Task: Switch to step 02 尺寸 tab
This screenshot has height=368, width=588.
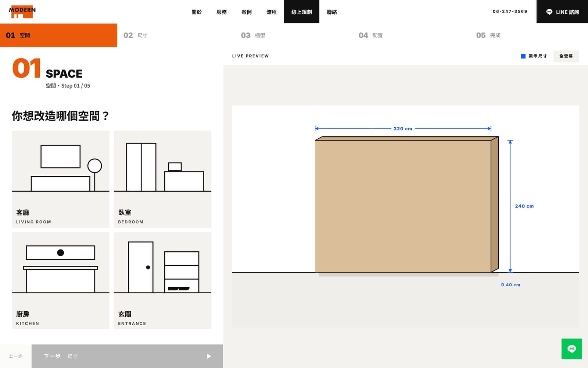Action: pyautogui.click(x=176, y=35)
